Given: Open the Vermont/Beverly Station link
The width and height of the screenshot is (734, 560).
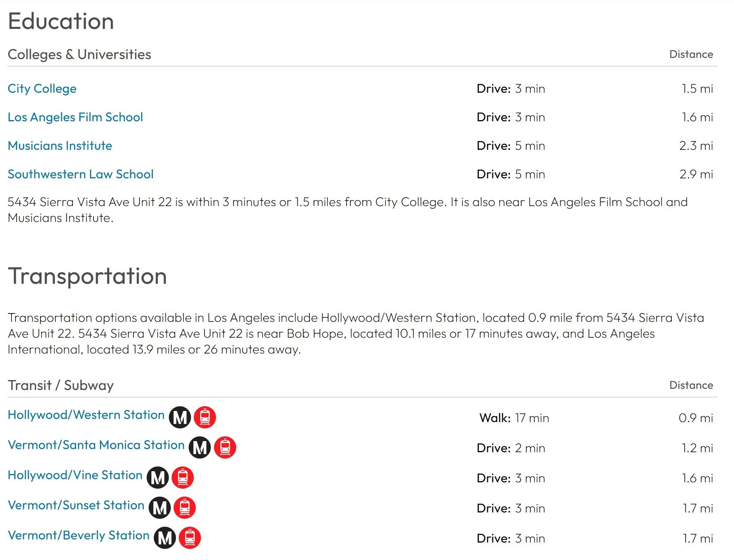Looking at the screenshot, I should click(x=78, y=535).
